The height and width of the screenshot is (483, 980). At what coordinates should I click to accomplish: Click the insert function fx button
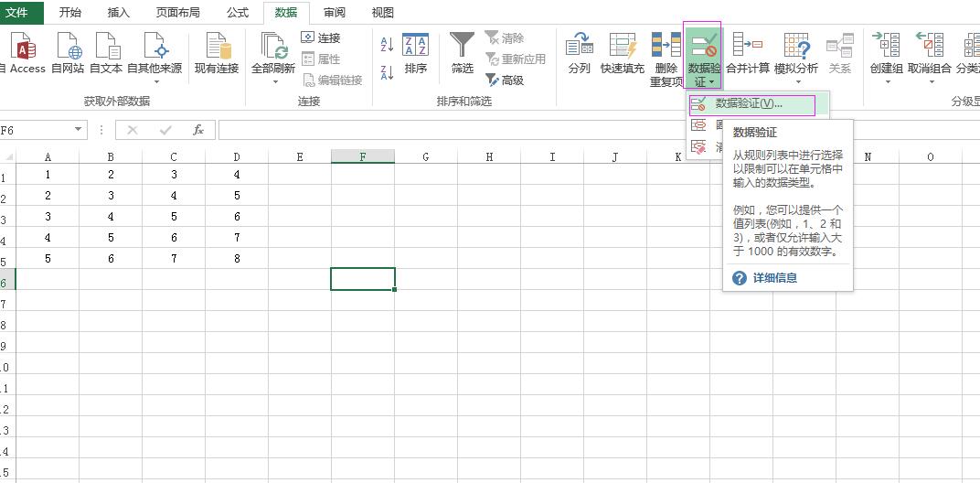coord(198,130)
